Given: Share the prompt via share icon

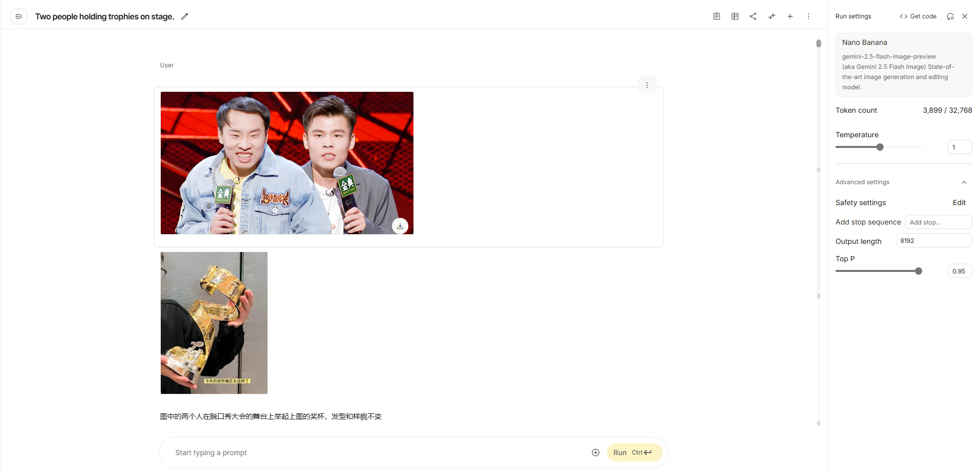Looking at the screenshot, I should pyautogui.click(x=753, y=16).
